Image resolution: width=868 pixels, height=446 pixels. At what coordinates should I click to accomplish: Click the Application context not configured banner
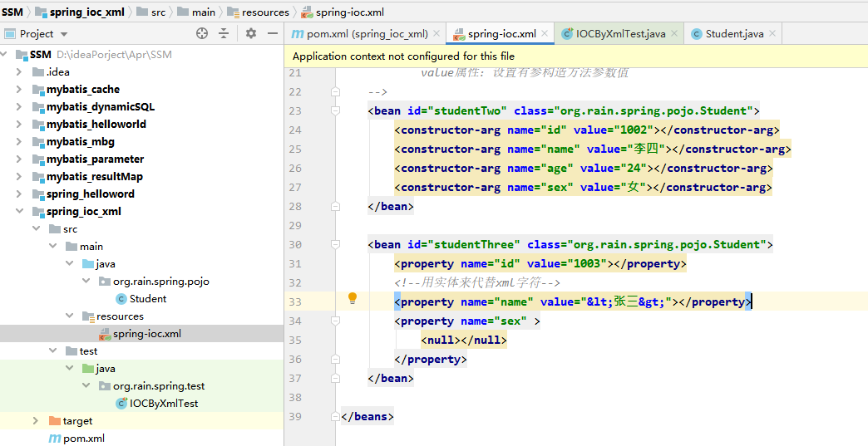(x=575, y=56)
